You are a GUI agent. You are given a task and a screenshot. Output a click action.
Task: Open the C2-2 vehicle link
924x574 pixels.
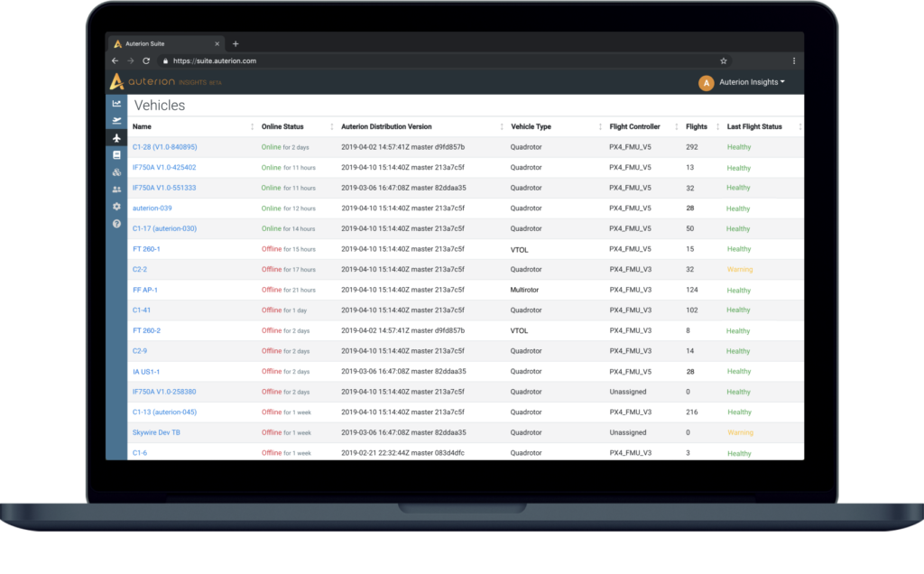pyautogui.click(x=140, y=269)
